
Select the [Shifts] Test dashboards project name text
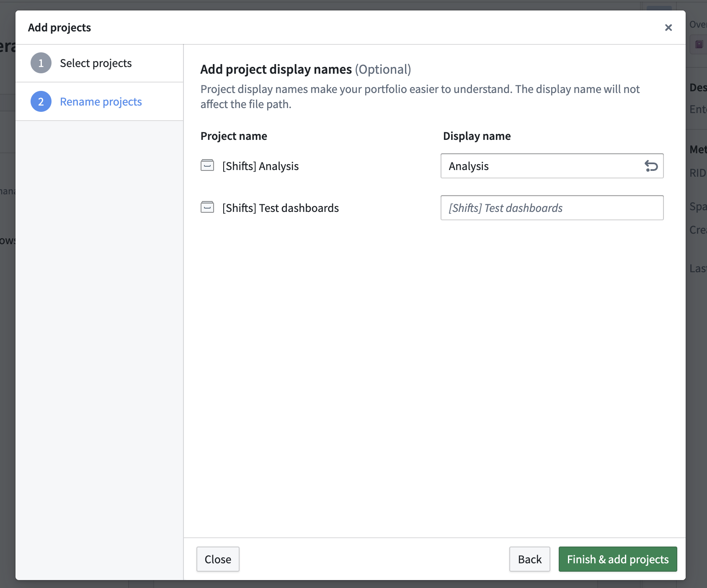[281, 208]
